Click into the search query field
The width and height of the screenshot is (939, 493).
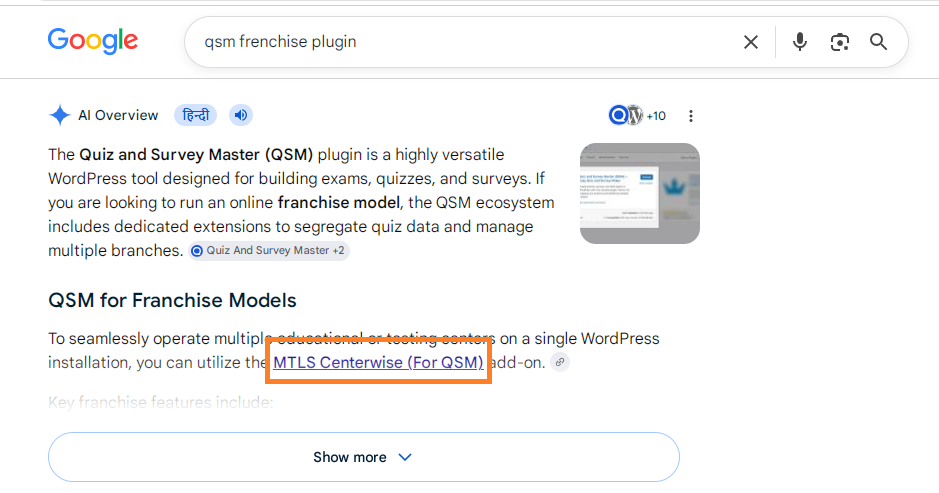[x=467, y=42]
